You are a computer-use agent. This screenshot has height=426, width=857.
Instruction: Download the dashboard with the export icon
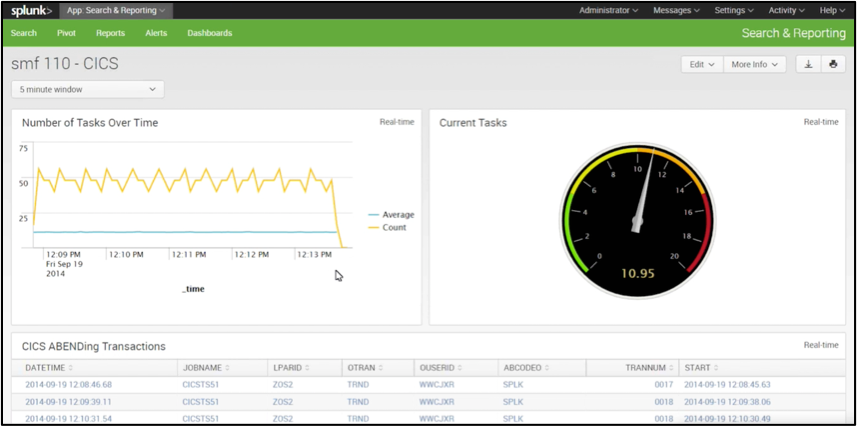[x=808, y=65]
